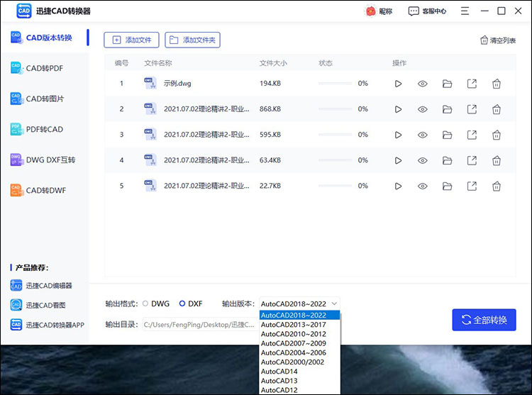Start converting 示例.dwg with play icon

[x=398, y=84]
